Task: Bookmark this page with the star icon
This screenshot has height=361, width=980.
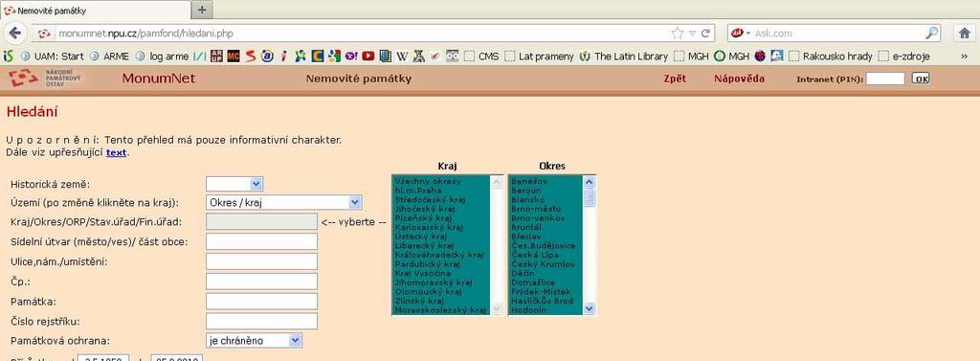Action: click(677, 33)
